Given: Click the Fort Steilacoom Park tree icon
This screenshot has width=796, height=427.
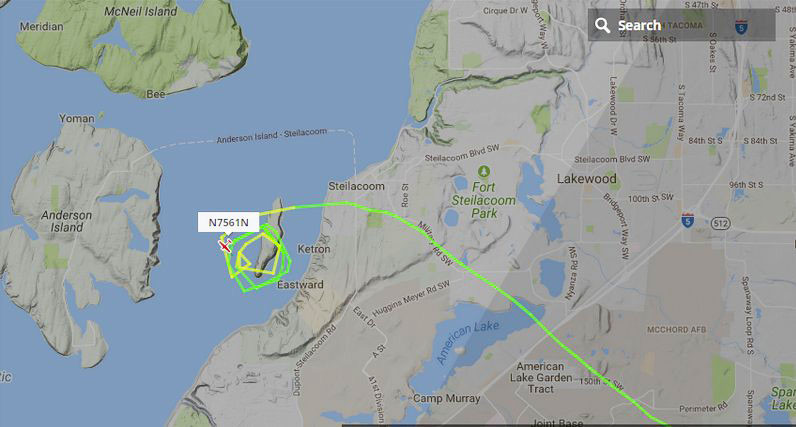Looking at the screenshot, I should 484,172.
